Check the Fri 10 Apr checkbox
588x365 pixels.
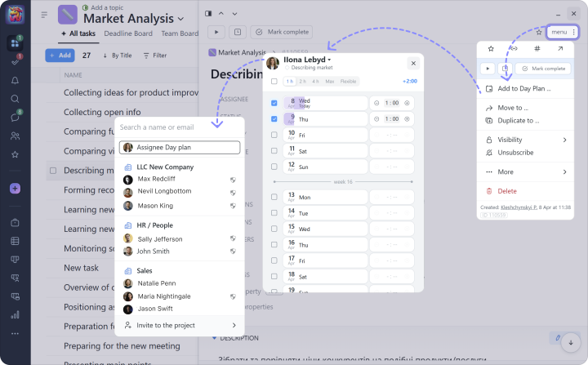coord(274,135)
